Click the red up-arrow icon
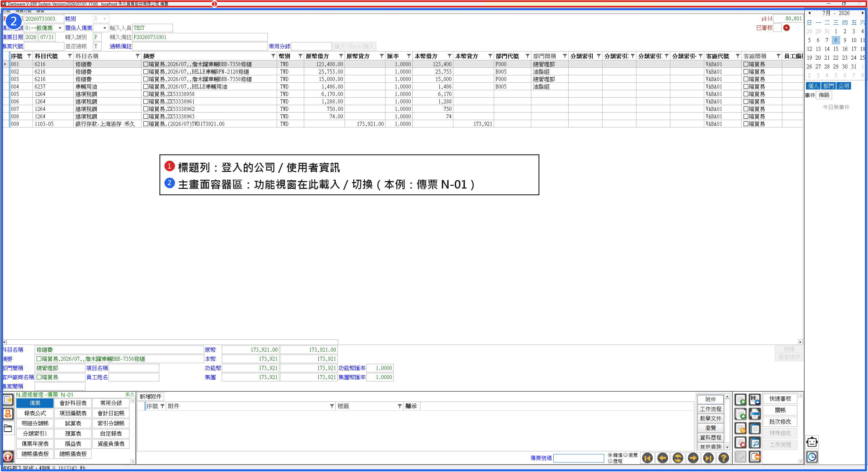The image size is (868, 472). 8,457
